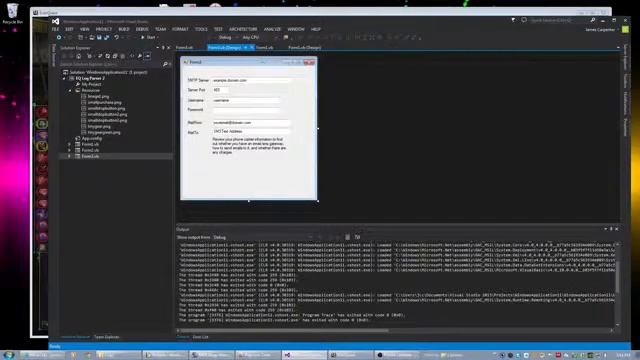This screenshot has height=360, width=640.
Task: Open the collapsed Properties side panel
Action: point(625,127)
